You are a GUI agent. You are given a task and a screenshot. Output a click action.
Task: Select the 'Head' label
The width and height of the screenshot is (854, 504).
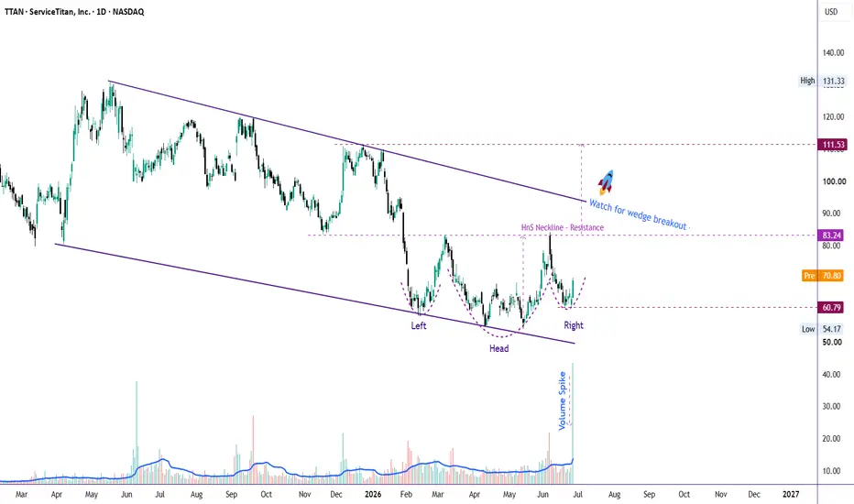click(498, 349)
